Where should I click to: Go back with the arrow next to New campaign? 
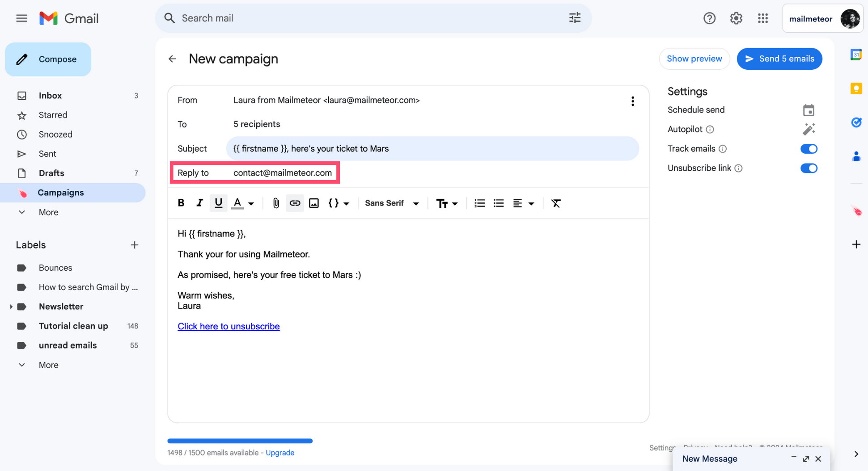point(172,59)
